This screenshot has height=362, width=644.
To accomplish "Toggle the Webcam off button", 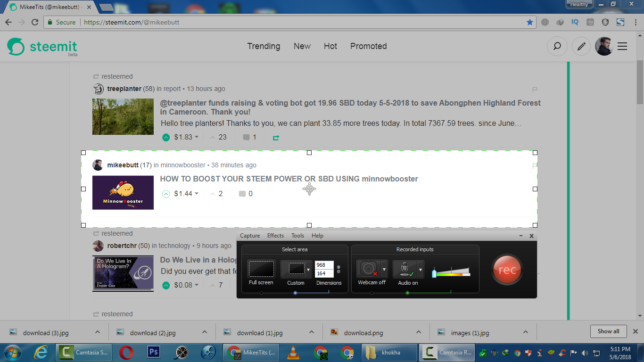I will pos(368,269).
